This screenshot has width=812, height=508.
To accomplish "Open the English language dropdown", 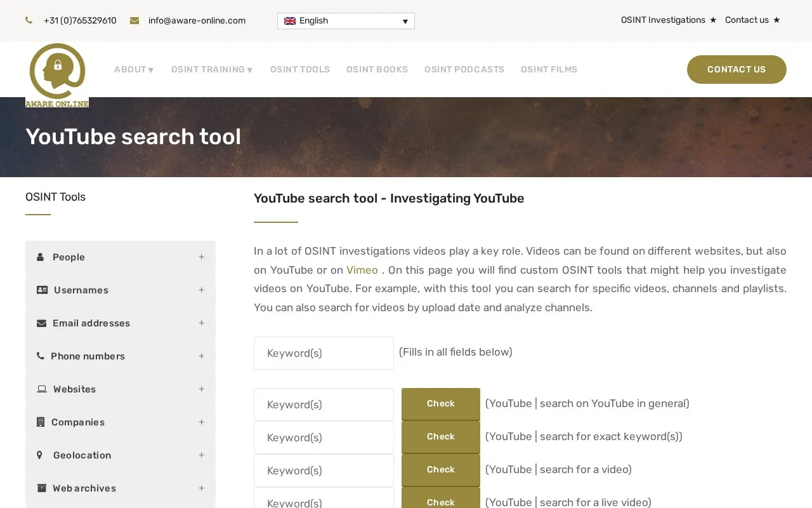I will [x=346, y=21].
